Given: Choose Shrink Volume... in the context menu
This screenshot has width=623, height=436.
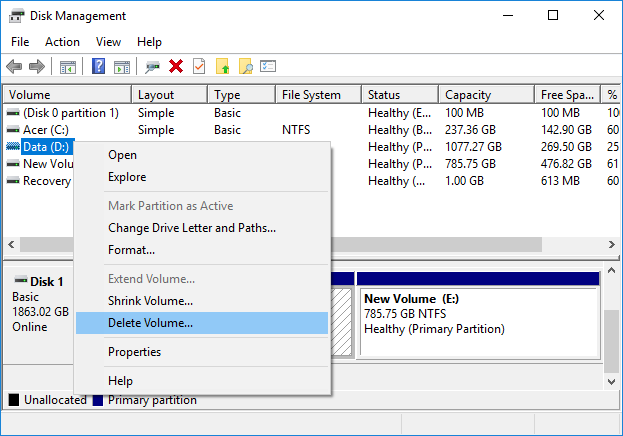Looking at the screenshot, I should point(150,301).
